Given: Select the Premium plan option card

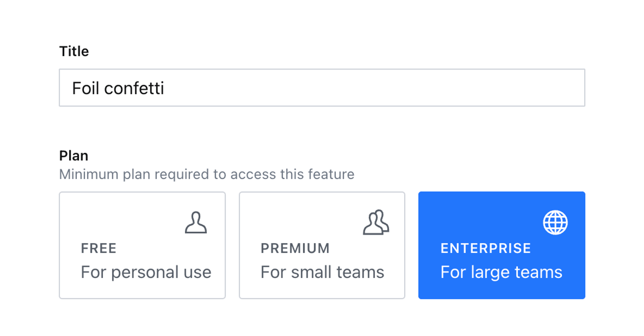Looking at the screenshot, I should (322, 245).
